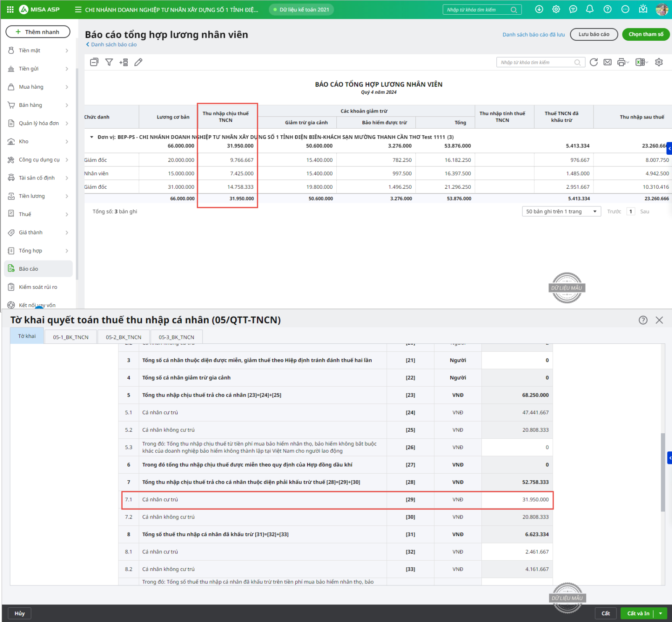
Task: Open help icon in tax declaration dialog
Action: 643,320
